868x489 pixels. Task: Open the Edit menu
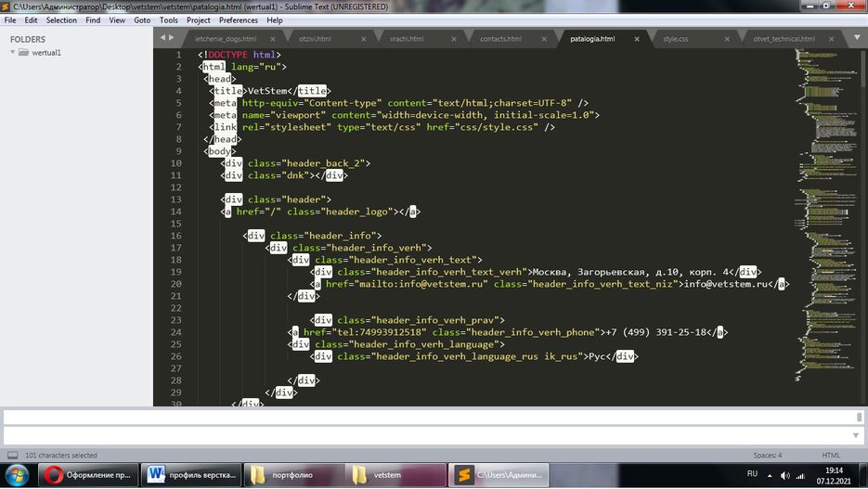click(31, 19)
